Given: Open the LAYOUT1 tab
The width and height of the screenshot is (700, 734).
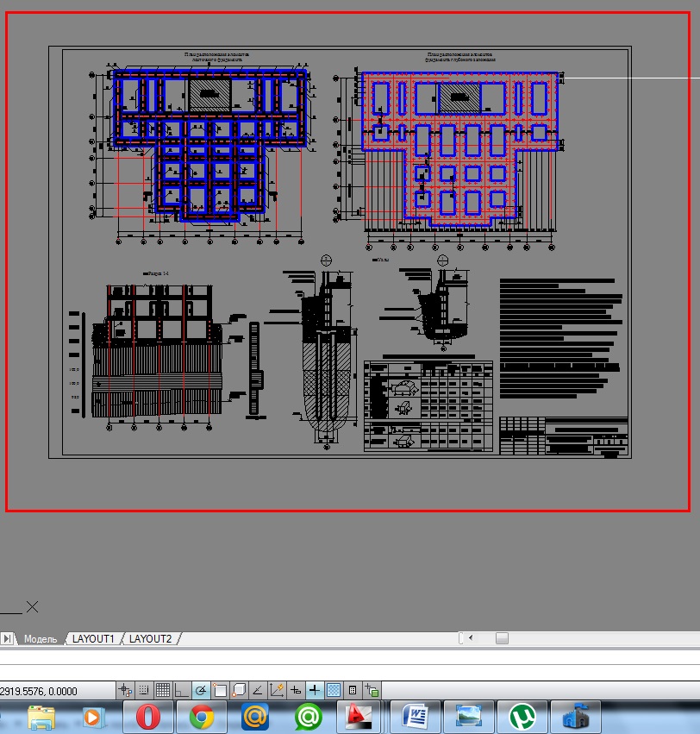Looking at the screenshot, I should coord(94,639).
